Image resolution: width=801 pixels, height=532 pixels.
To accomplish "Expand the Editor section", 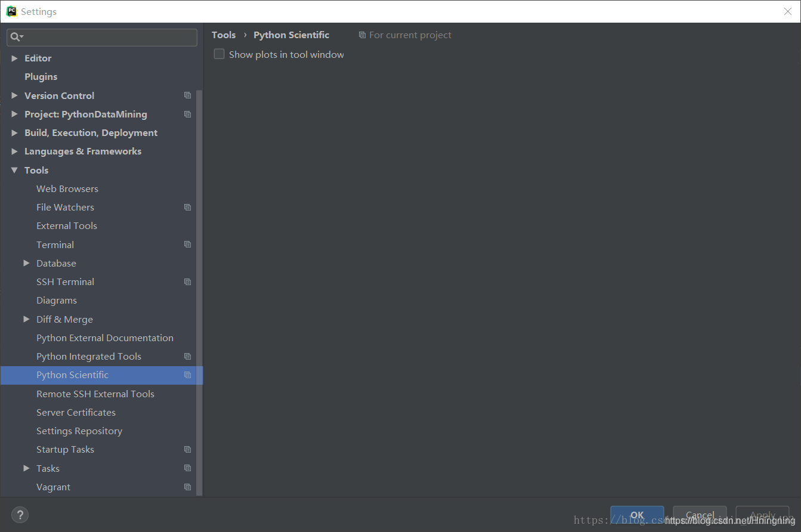I will tap(14, 58).
